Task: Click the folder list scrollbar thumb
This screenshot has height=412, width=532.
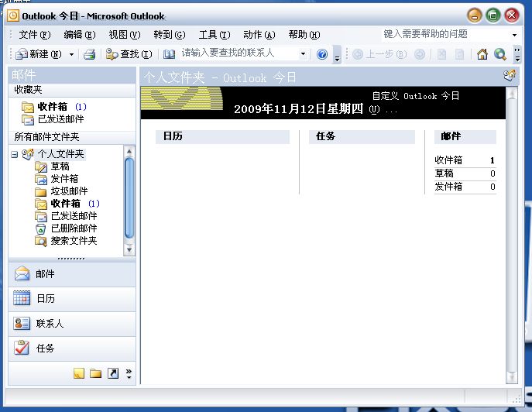Action: tap(129, 197)
